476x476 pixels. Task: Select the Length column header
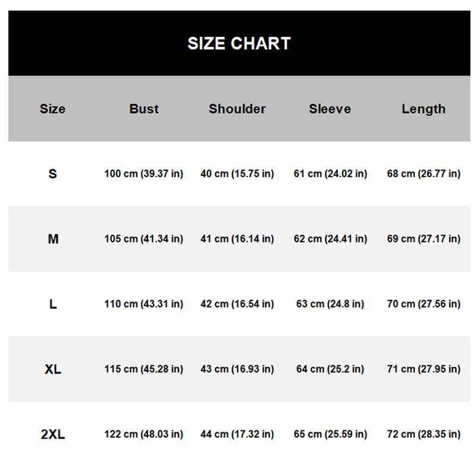pos(423,109)
